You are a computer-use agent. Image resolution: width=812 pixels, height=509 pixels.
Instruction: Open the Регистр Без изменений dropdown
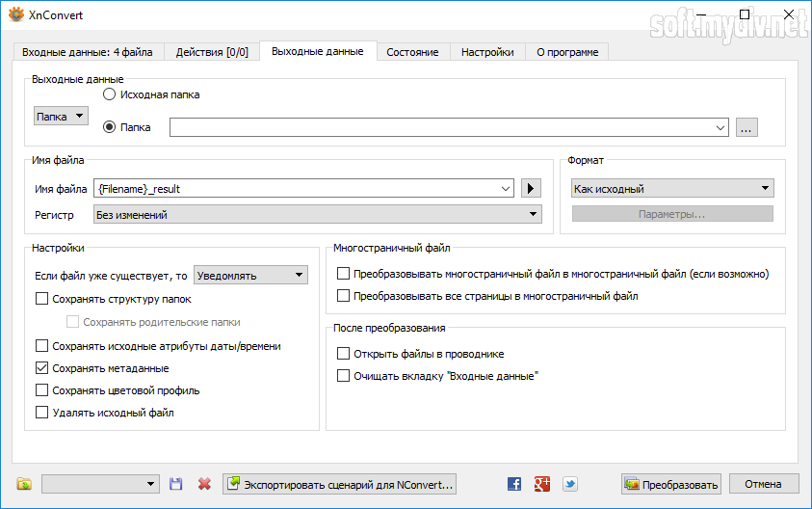318,214
